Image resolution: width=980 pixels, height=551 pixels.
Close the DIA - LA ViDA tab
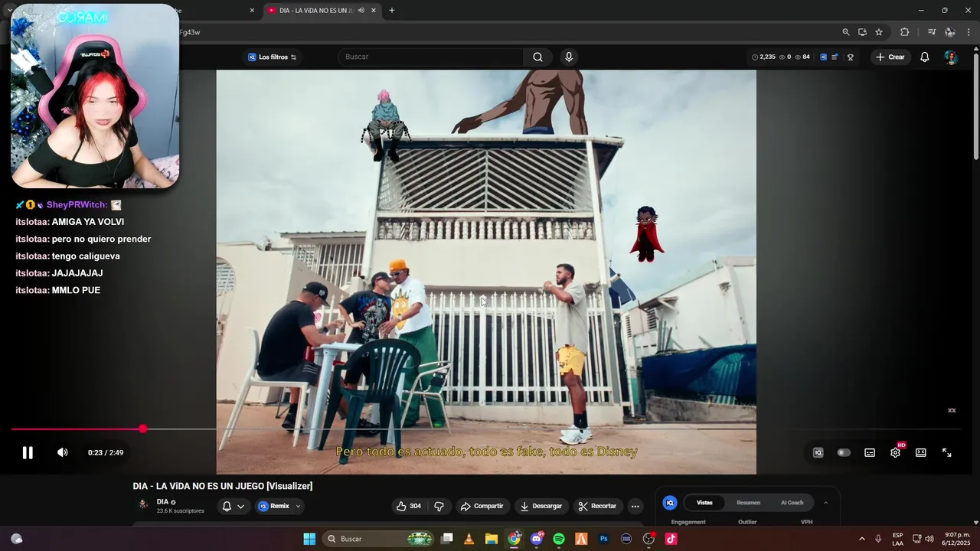[374, 11]
